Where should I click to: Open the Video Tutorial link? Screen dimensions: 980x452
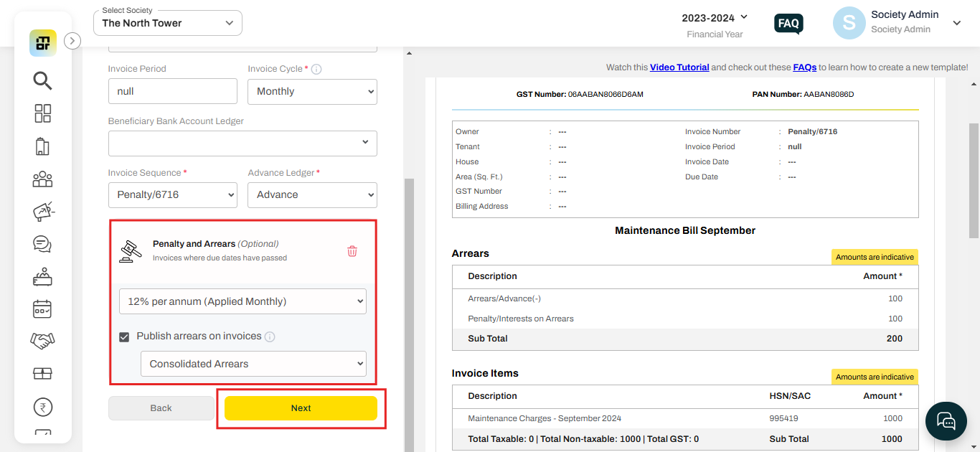679,67
